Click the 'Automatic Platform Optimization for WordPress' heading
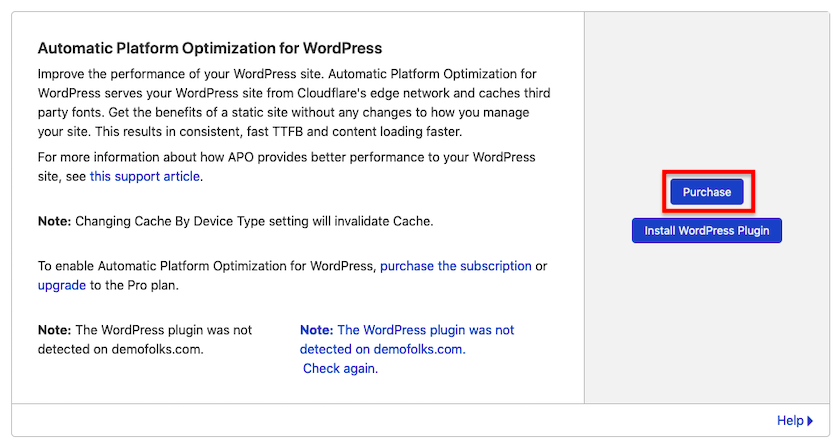The image size is (839, 445). [210, 48]
